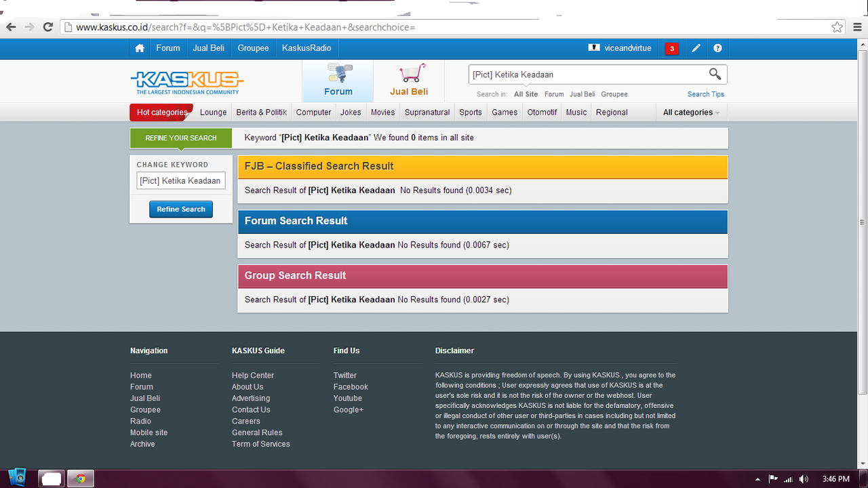Screen dimensions: 868x488
Task: Expand the All categories dropdown
Action: coord(691,113)
